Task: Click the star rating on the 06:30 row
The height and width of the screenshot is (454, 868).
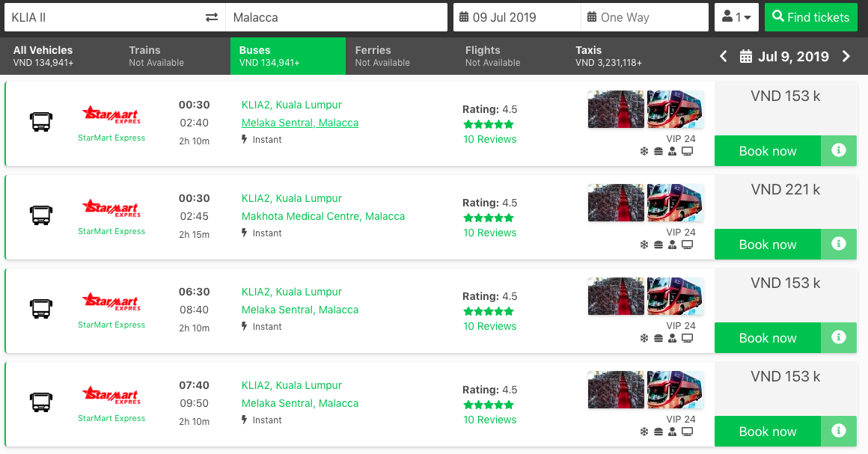Action: (x=489, y=311)
